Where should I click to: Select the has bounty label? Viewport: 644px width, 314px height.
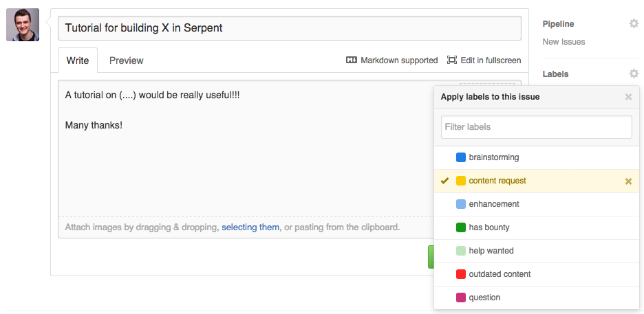489,227
